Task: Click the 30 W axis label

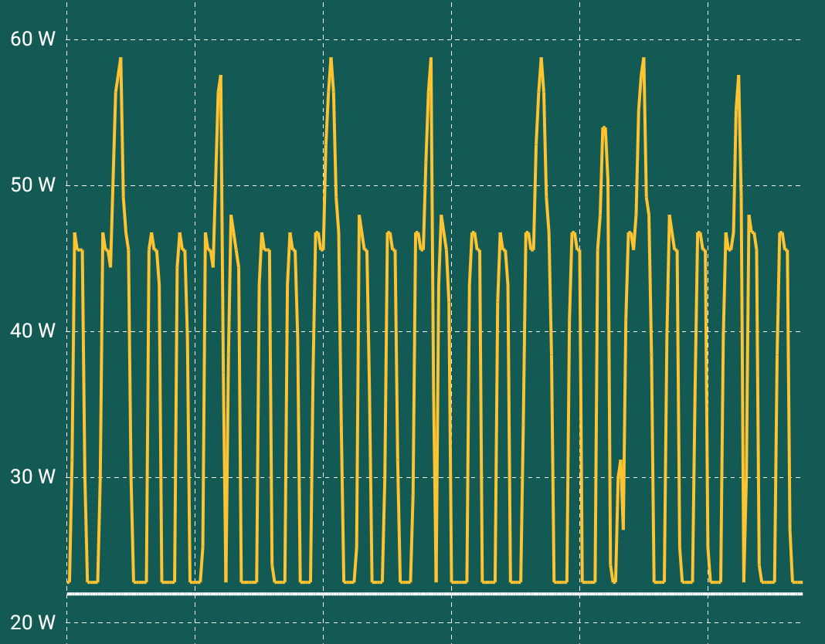Action: 32,476
